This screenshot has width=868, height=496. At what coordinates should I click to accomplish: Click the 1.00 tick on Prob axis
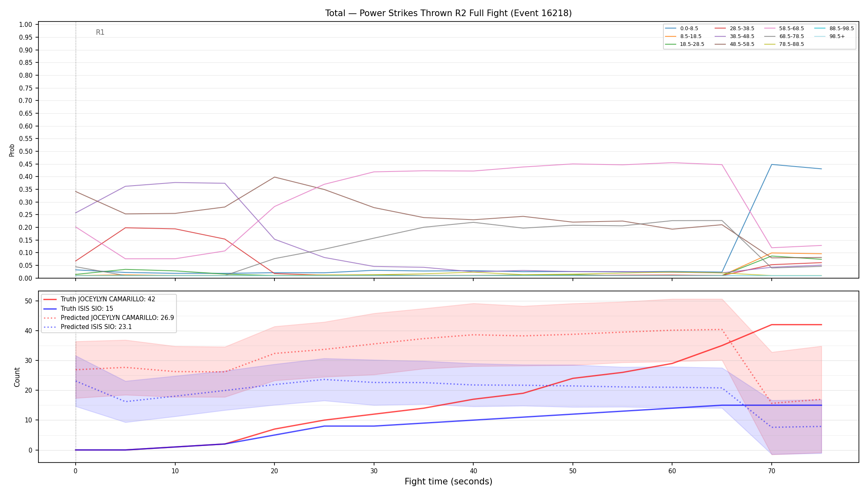(26, 25)
